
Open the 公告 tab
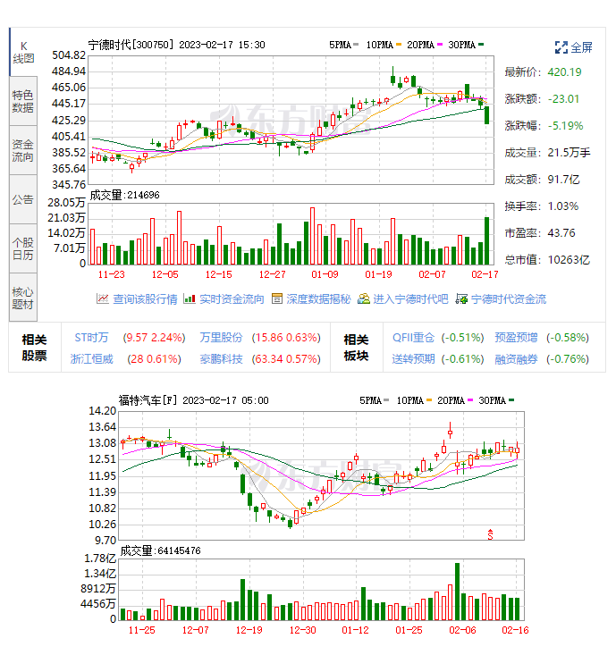[23, 199]
